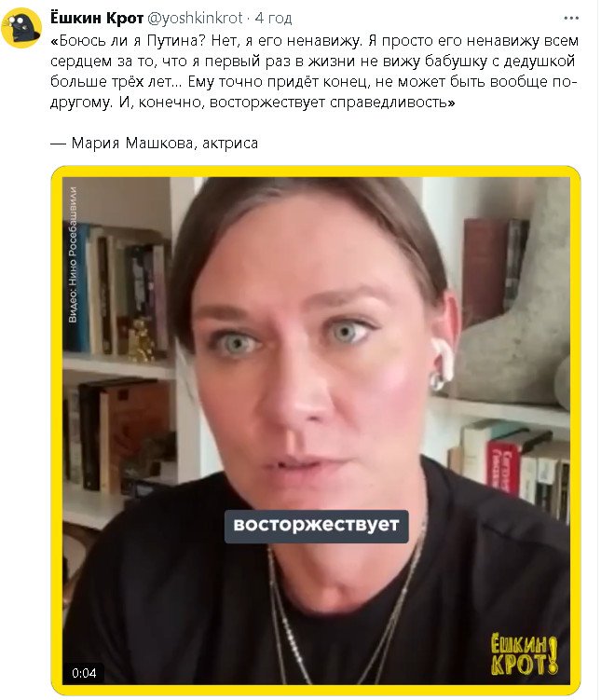Image resolution: width=601 pixels, height=700 pixels.
Task: Click the "— Мария Машкова, актриса" attribution line
Action: click(155, 143)
